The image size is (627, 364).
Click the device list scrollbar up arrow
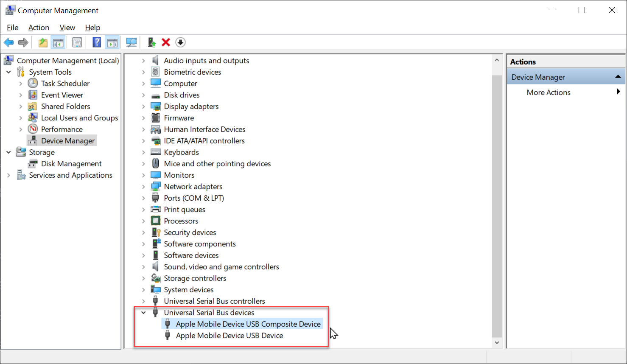(x=497, y=61)
